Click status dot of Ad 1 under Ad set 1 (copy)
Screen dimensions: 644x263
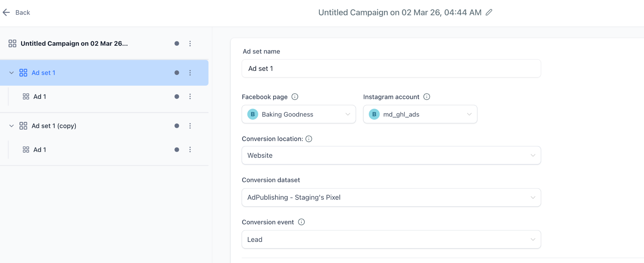click(x=177, y=150)
